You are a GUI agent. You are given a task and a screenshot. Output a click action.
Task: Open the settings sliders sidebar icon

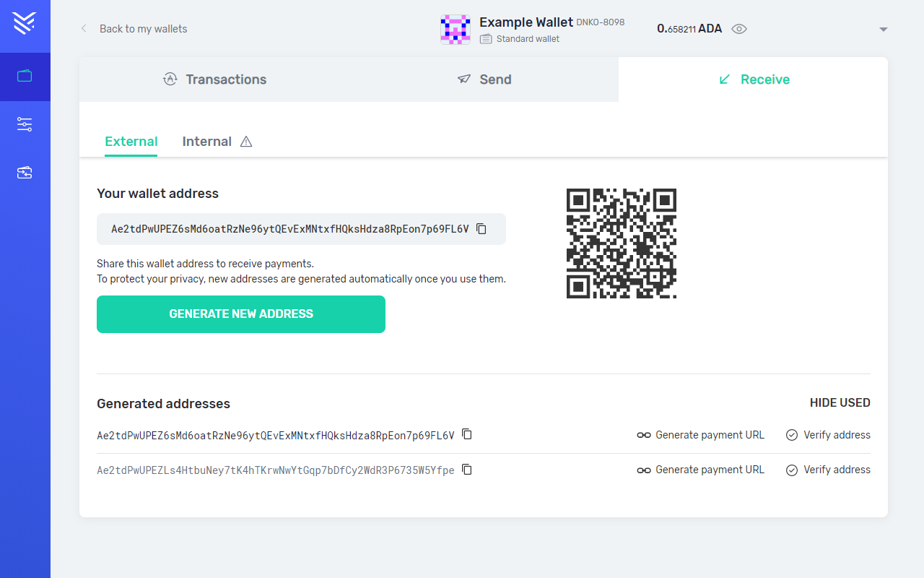(x=25, y=124)
